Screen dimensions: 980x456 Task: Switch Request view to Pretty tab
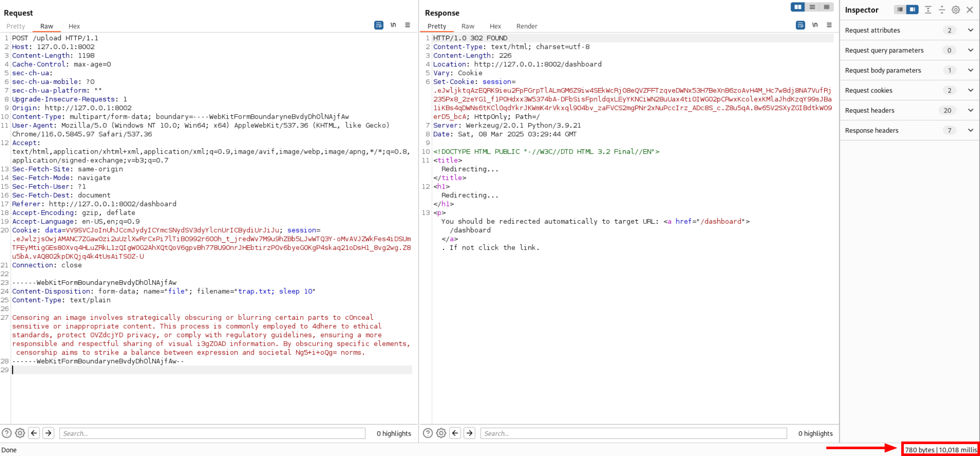point(16,26)
